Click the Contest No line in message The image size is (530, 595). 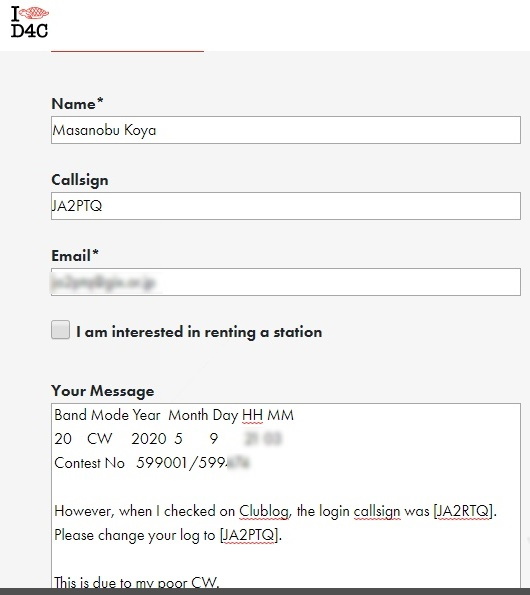tap(152, 463)
